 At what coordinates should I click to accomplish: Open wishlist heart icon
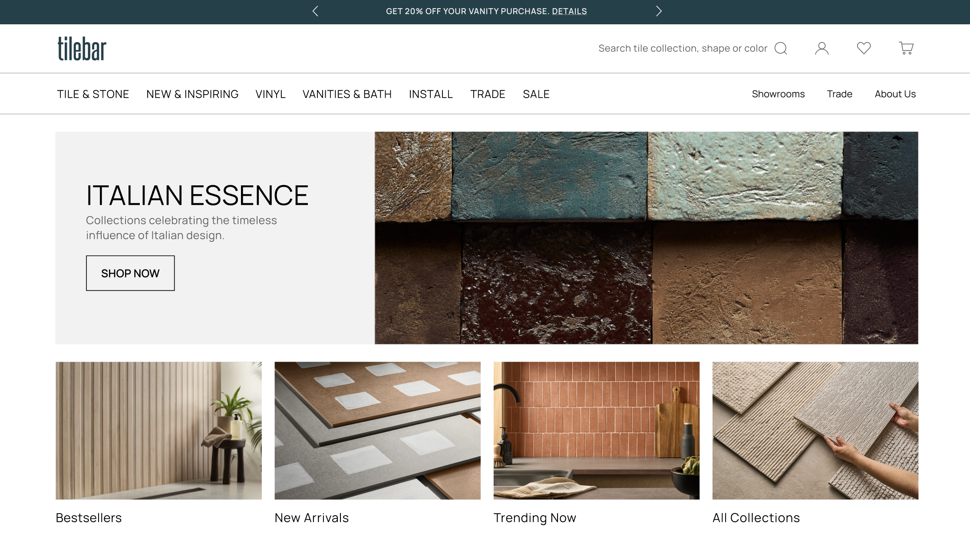coord(864,48)
